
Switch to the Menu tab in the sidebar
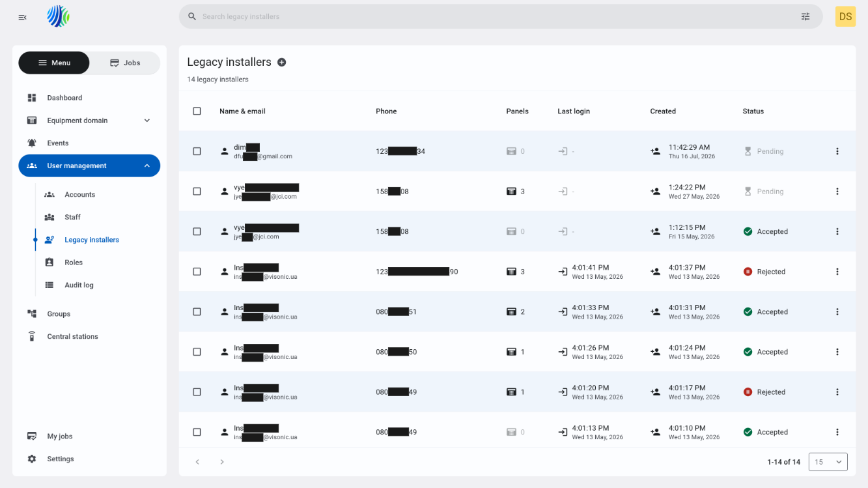54,63
